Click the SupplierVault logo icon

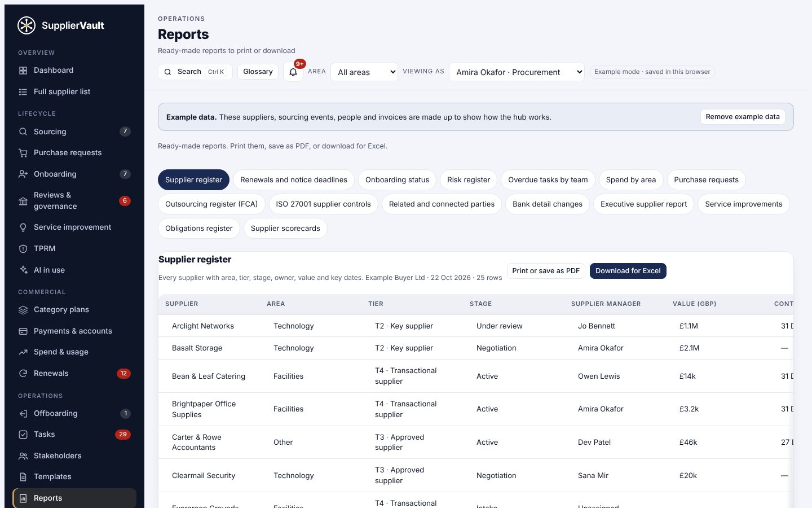(27, 25)
